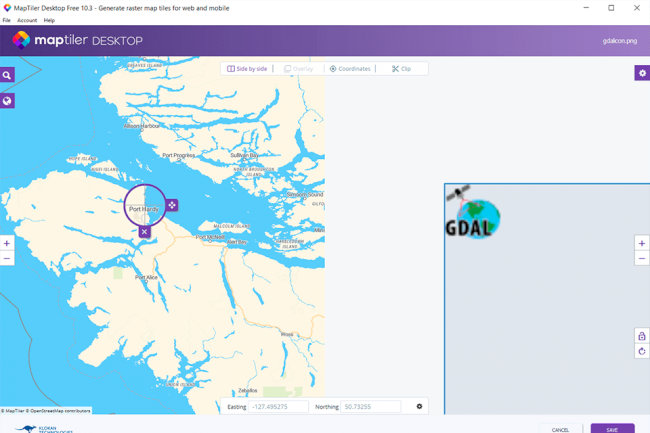The width and height of the screenshot is (650, 433).
Task: Click the Easting input field
Action: click(278, 406)
